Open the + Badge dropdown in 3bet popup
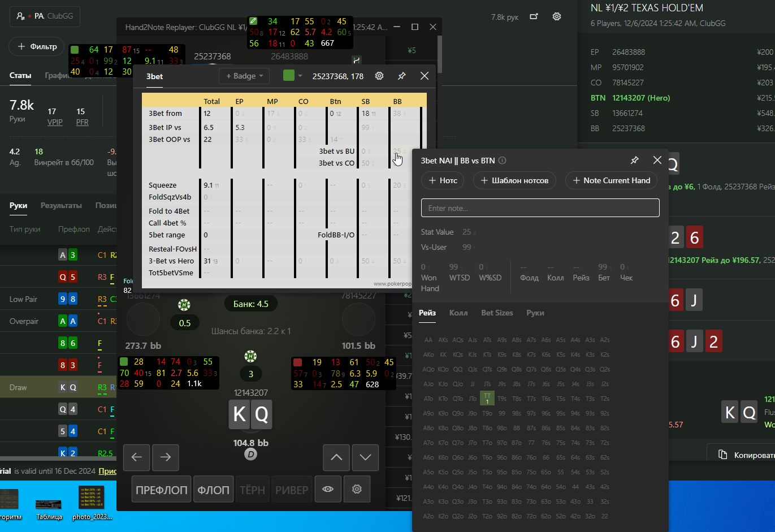Viewport: 775px width, 532px height. (x=244, y=76)
